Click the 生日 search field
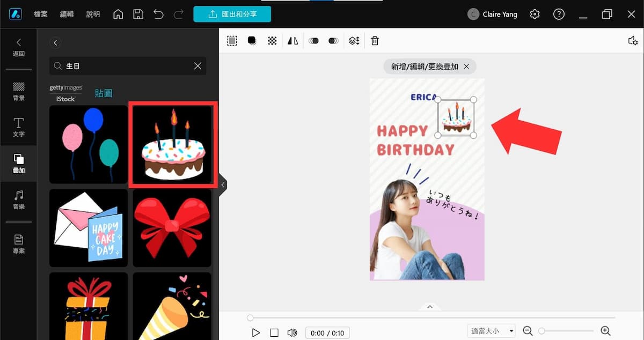 (128, 66)
